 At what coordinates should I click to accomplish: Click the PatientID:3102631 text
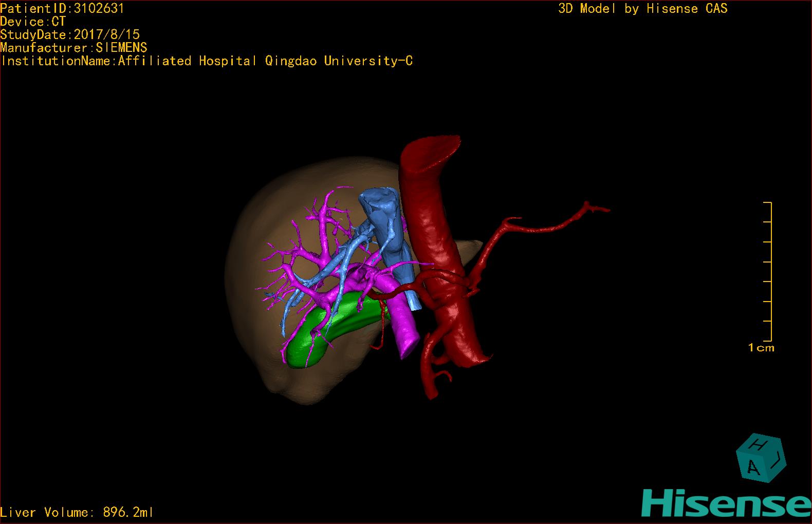click(62, 8)
